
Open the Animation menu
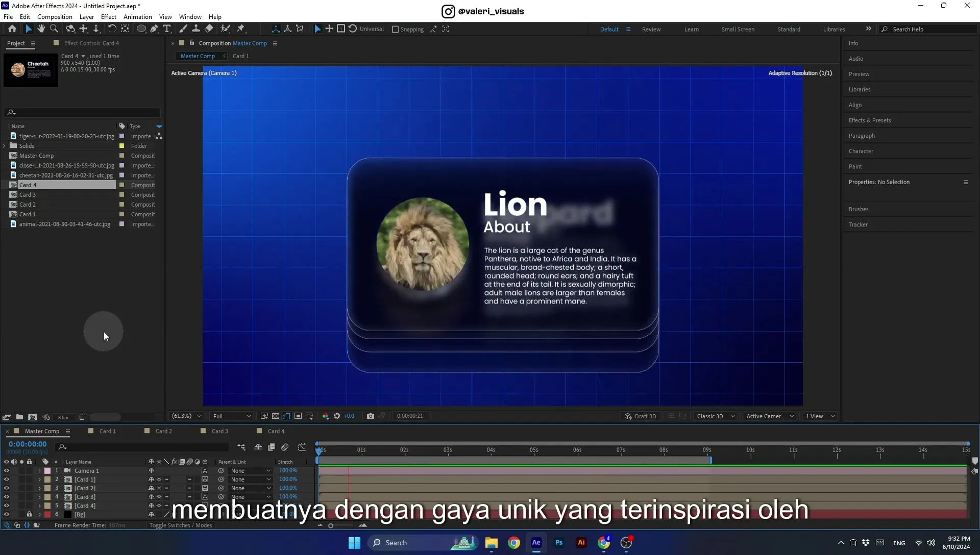point(137,17)
